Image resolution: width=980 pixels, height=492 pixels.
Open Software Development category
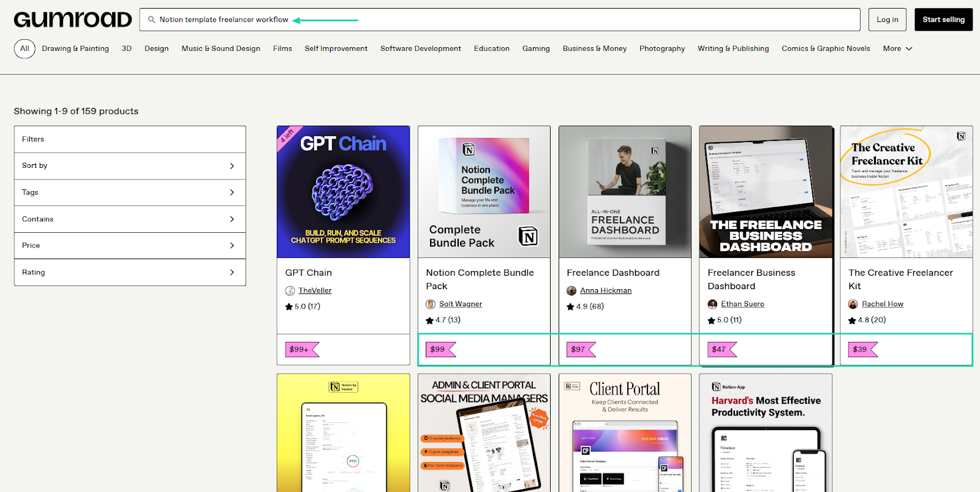(421, 48)
